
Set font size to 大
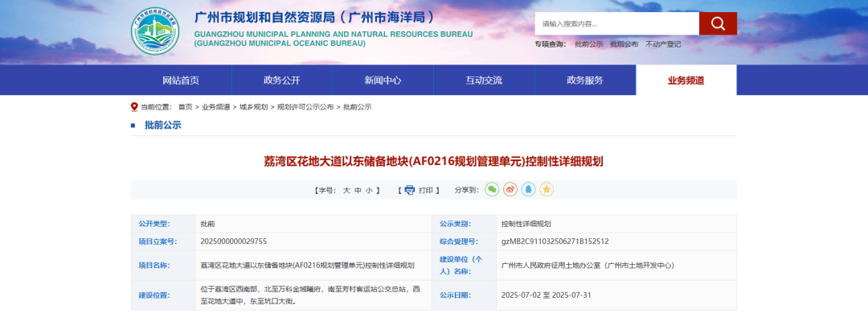tap(346, 190)
